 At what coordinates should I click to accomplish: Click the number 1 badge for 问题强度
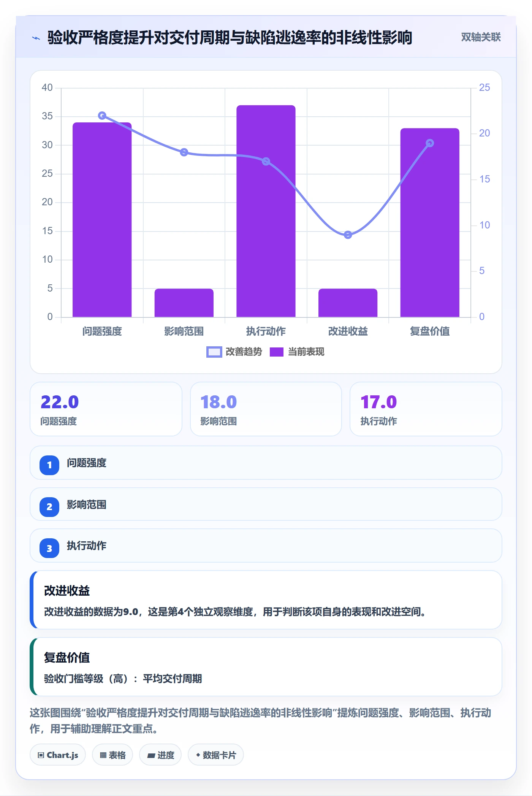click(49, 465)
